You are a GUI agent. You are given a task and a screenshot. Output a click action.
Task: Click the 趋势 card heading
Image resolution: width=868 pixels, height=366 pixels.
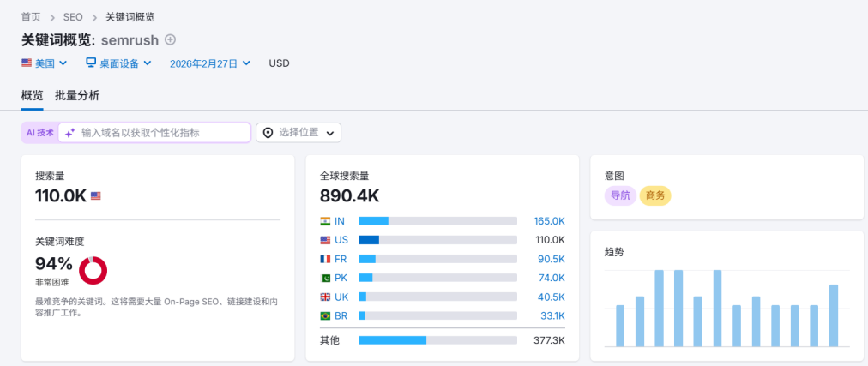pyautogui.click(x=614, y=252)
